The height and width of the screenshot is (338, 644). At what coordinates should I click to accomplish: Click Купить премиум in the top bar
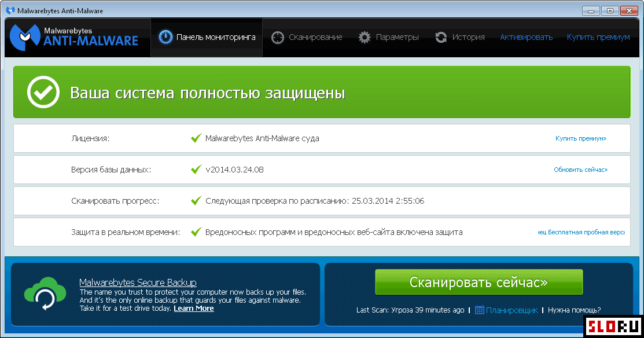(598, 38)
